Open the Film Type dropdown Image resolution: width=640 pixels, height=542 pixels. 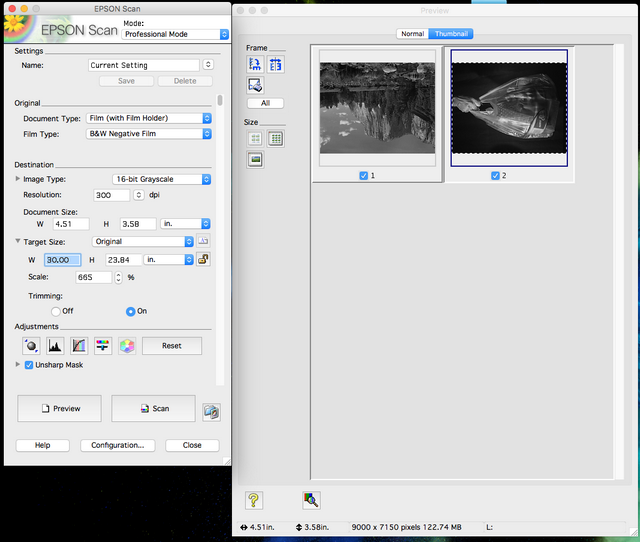[x=149, y=133]
